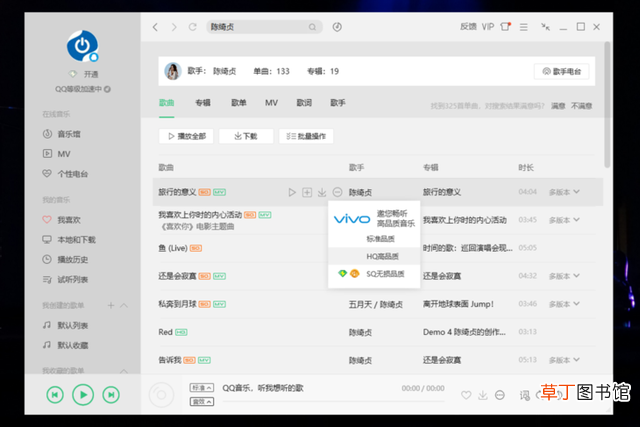This screenshot has width=640, height=427.
Task: Open 播放历史 in the sidebar
Action: (x=65, y=260)
